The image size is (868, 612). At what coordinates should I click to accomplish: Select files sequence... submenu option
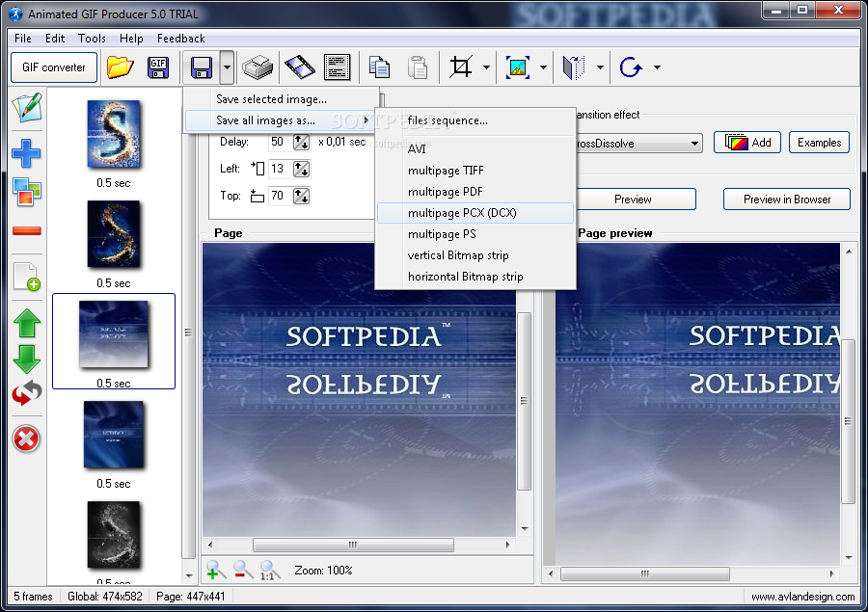pos(475,120)
